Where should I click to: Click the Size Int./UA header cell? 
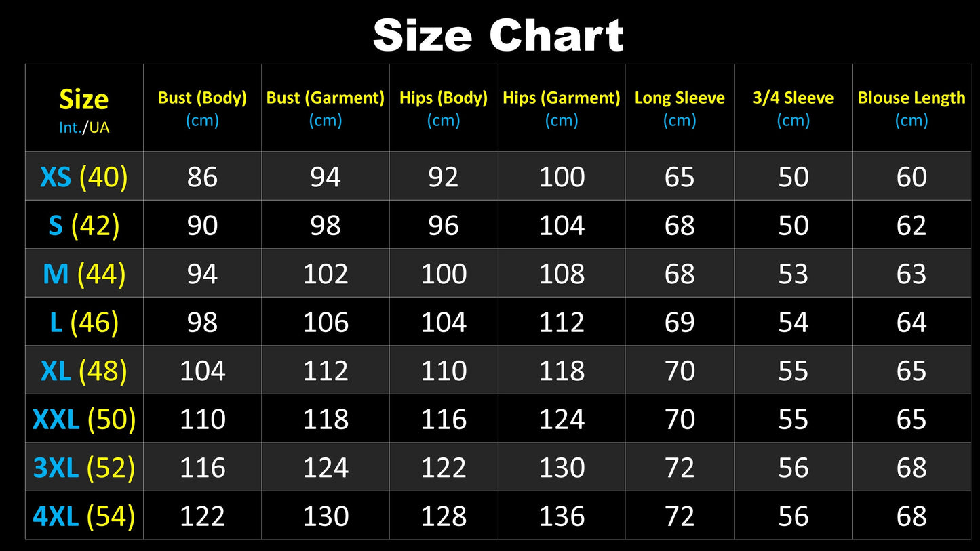[x=84, y=108]
